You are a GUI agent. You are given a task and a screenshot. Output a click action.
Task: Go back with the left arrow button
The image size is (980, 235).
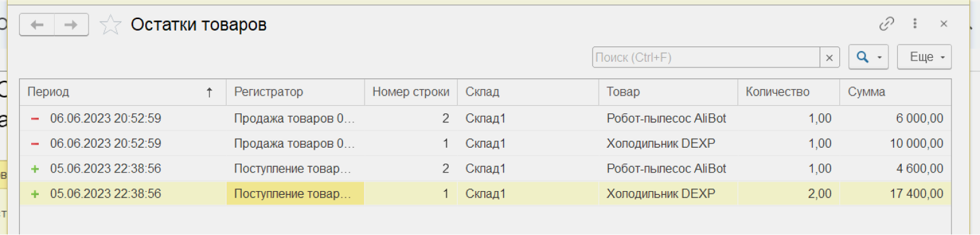(37, 25)
